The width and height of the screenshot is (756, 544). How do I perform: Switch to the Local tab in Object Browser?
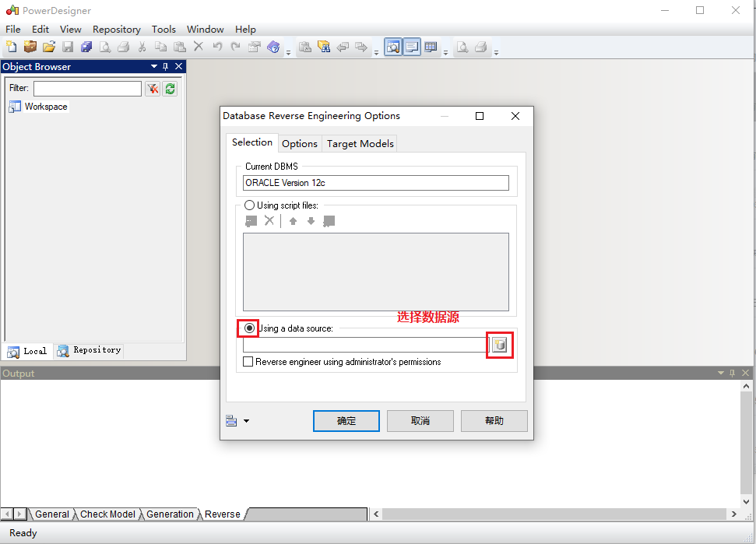click(x=27, y=351)
